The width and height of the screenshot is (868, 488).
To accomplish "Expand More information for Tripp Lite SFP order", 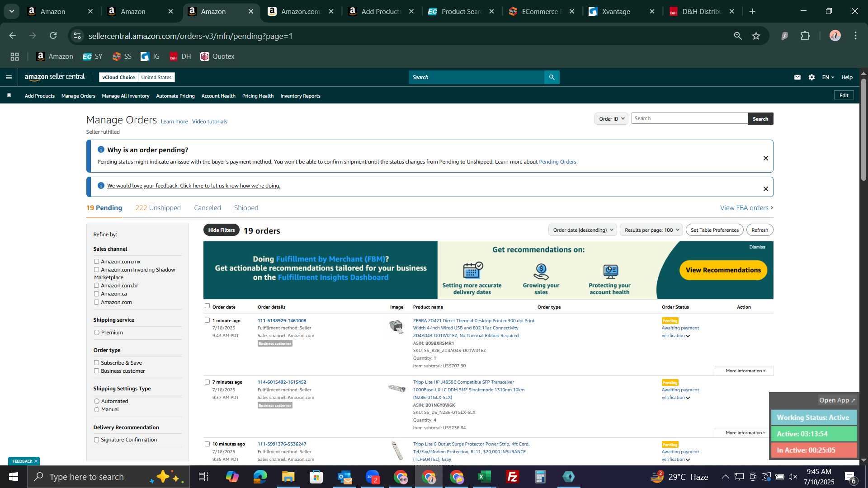I will [x=745, y=433].
